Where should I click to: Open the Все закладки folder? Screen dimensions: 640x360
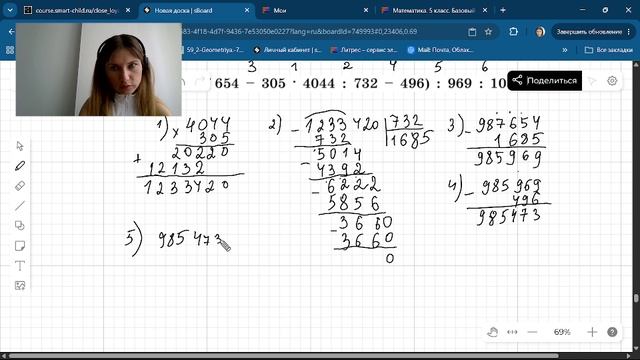609,50
